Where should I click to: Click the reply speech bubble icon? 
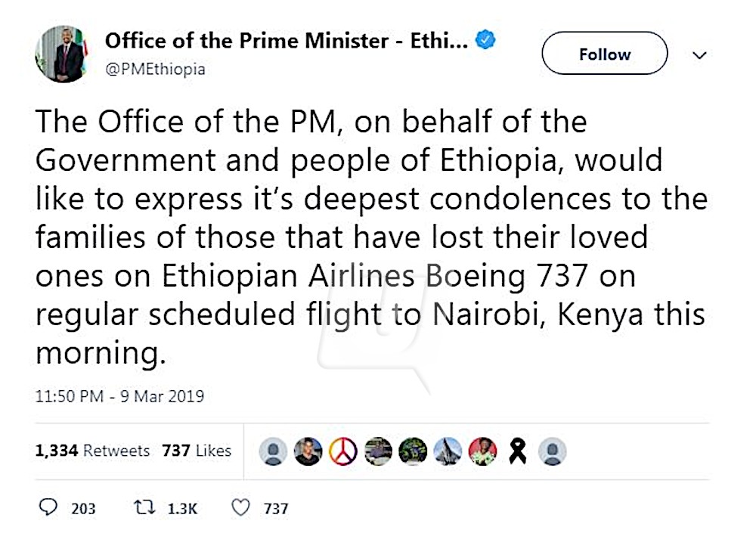48,508
